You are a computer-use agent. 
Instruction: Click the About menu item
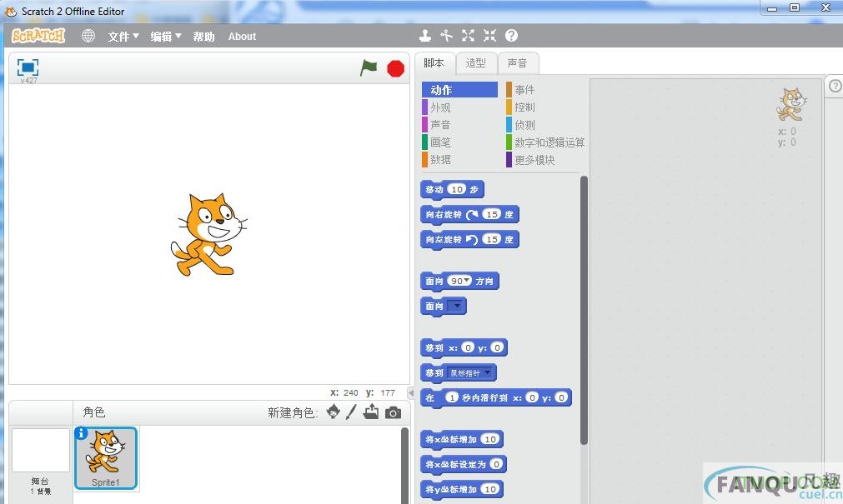242,37
